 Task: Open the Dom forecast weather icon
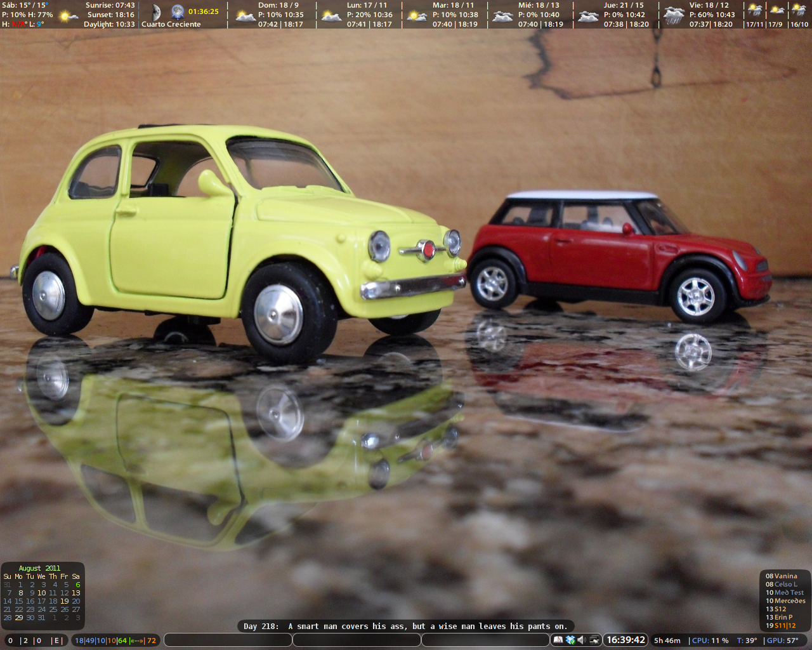click(246, 16)
